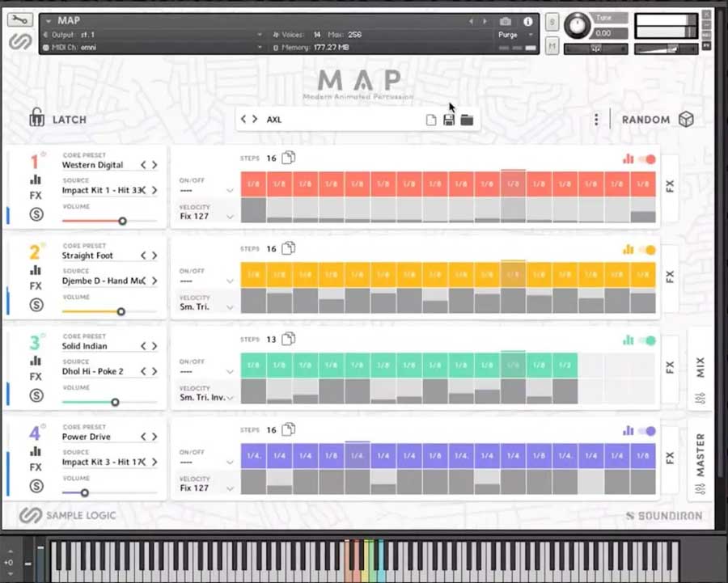
Task: Click core 3 green bar-graph icon
Action: (x=629, y=340)
